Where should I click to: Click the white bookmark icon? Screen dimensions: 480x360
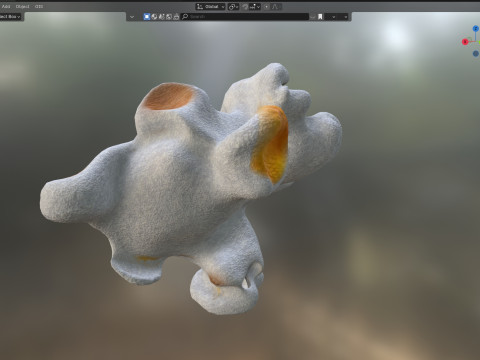tap(320, 17)
